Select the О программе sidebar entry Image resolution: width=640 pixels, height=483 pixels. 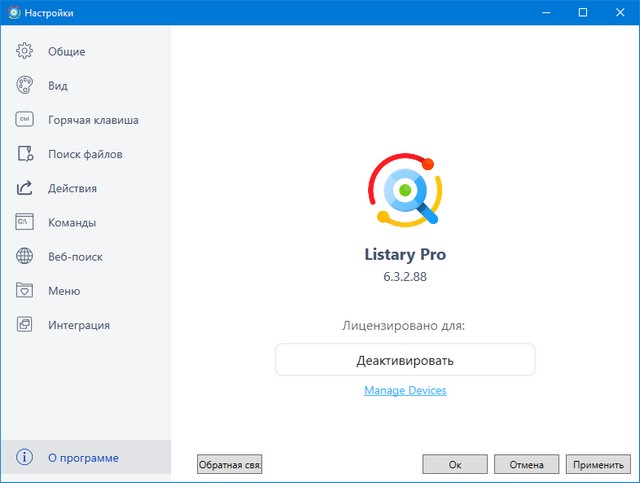coord(83,458)
